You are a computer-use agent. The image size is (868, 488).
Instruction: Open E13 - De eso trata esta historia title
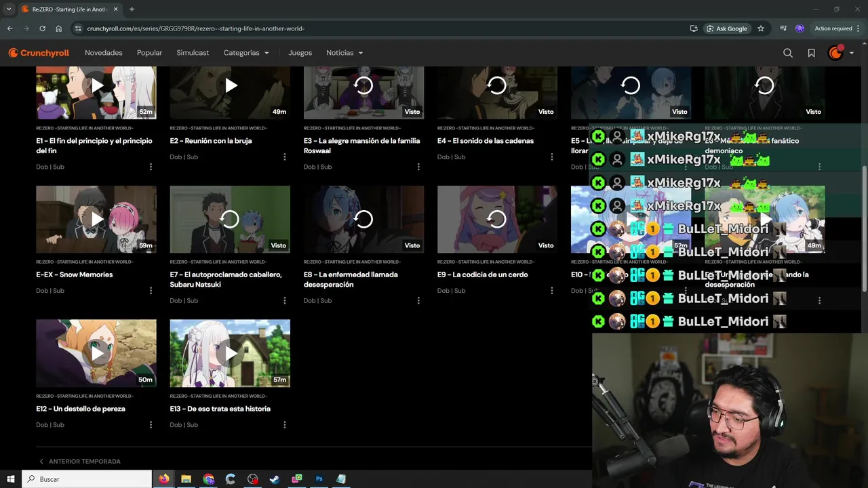pos(220,409)
